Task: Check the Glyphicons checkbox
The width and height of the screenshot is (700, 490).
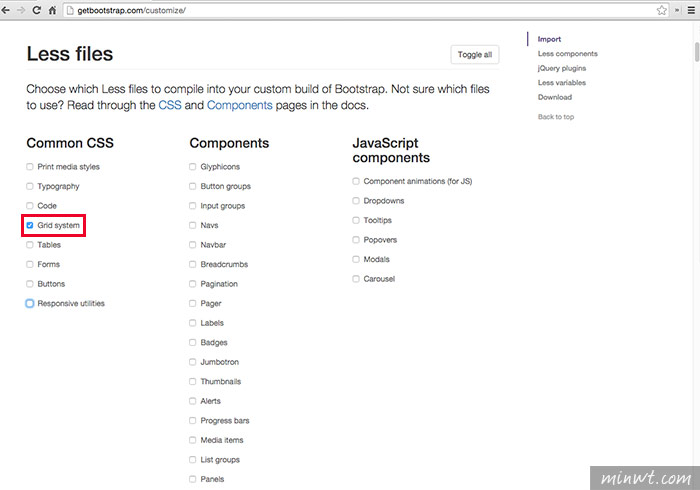Action: pyautogui.click(x=192, y=166)
